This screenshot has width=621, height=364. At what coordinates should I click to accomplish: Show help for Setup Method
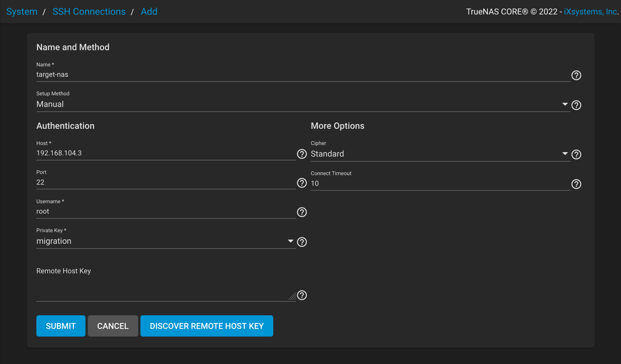click(x=576, y=105)
